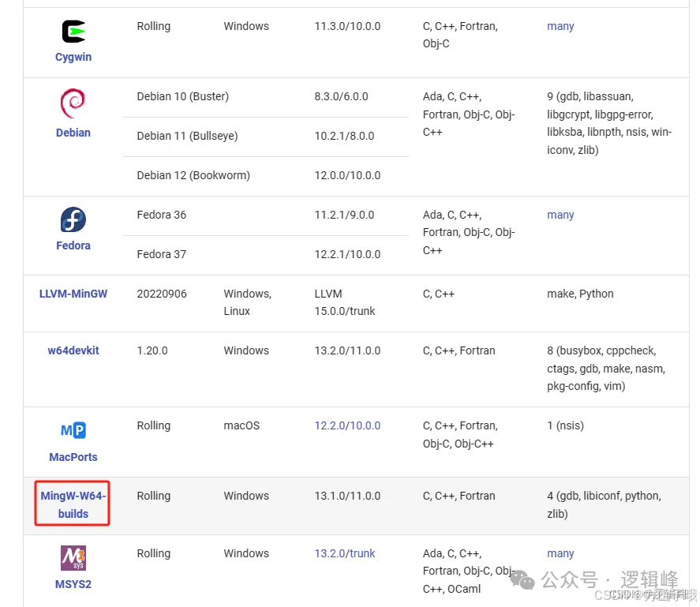Open the Debian link
This screenshot has height=607, width=700.
tap(73, 133)
